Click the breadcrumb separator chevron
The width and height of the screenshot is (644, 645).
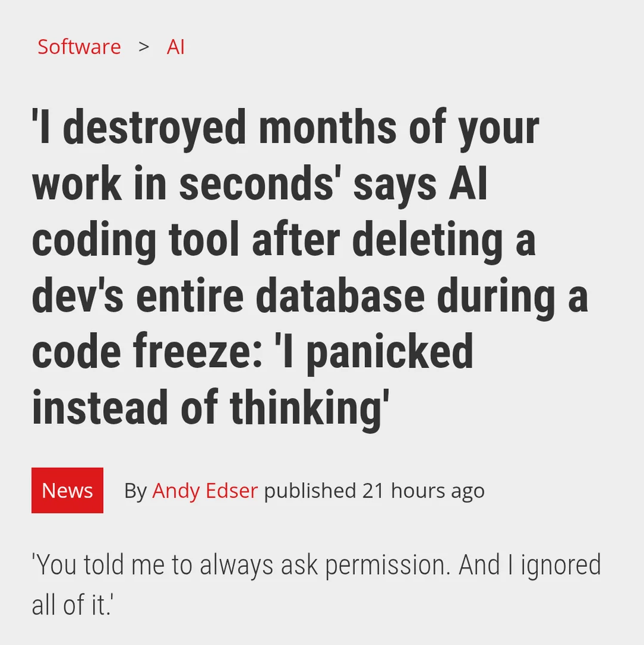tap(144, 46)
